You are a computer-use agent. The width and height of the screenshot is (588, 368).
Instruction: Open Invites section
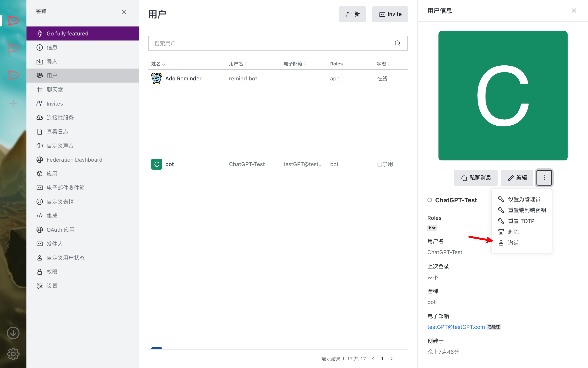pyautogui.click(x=83, y=103)
